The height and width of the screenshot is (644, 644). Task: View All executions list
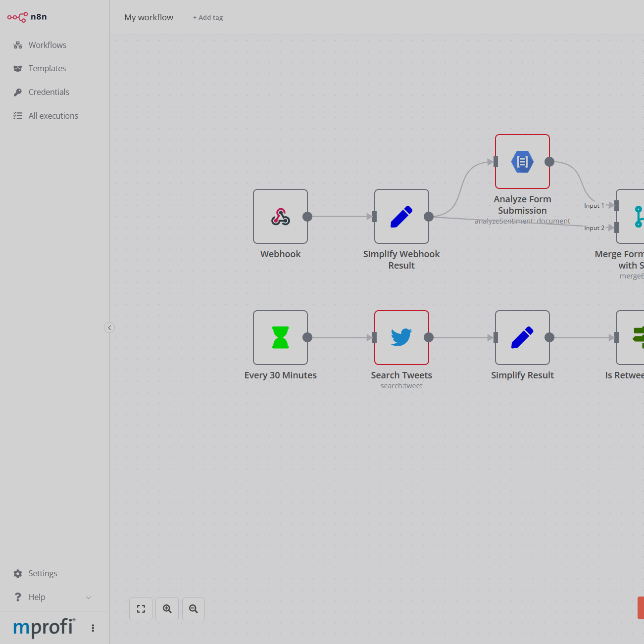(53, 116)
